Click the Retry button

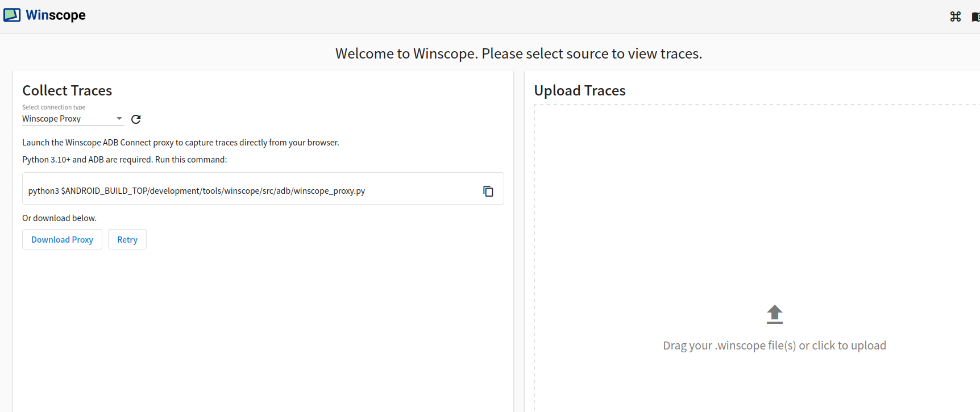coord(127,239)
